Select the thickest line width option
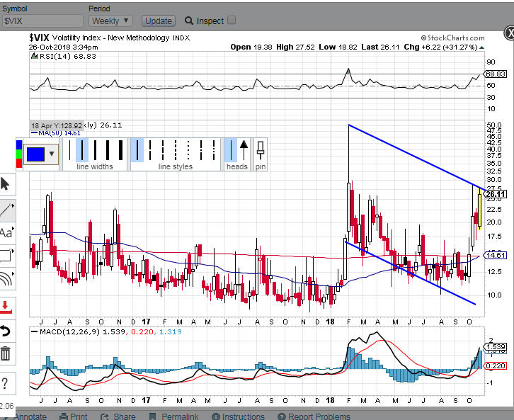Image resolution: width=514 pixels, height=420 pixels. (122, 150)
